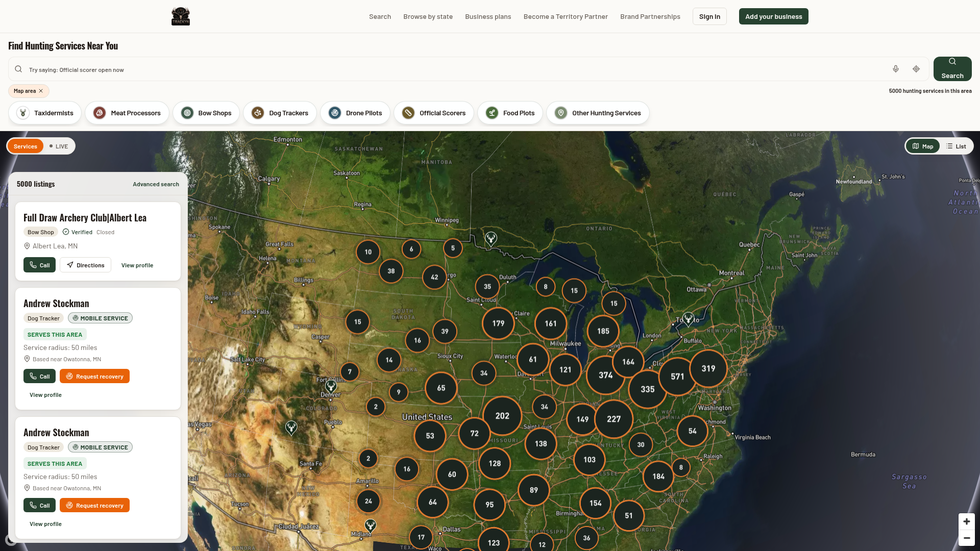
Task: Open Business plans page
Action: pyautogui.click(x=488, y=16)
